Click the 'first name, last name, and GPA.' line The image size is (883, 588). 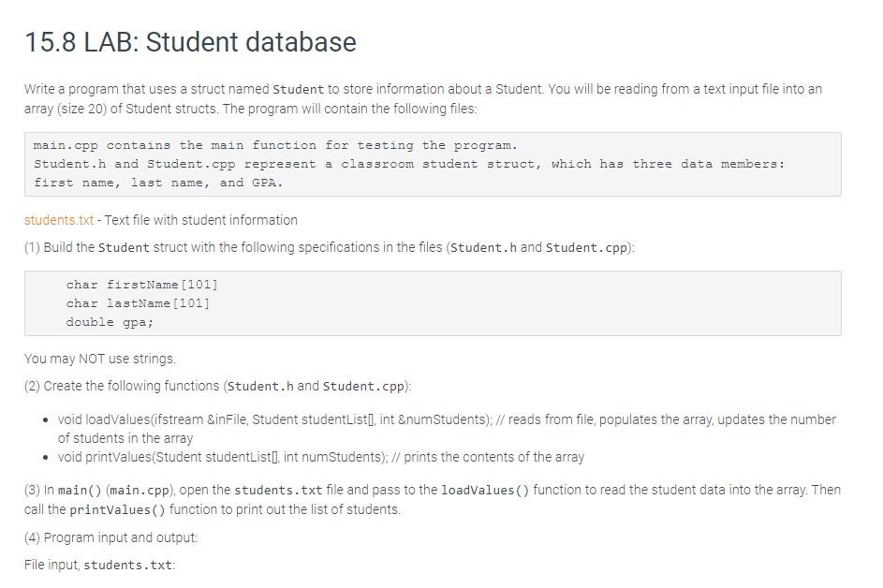[x=158, y=183]
